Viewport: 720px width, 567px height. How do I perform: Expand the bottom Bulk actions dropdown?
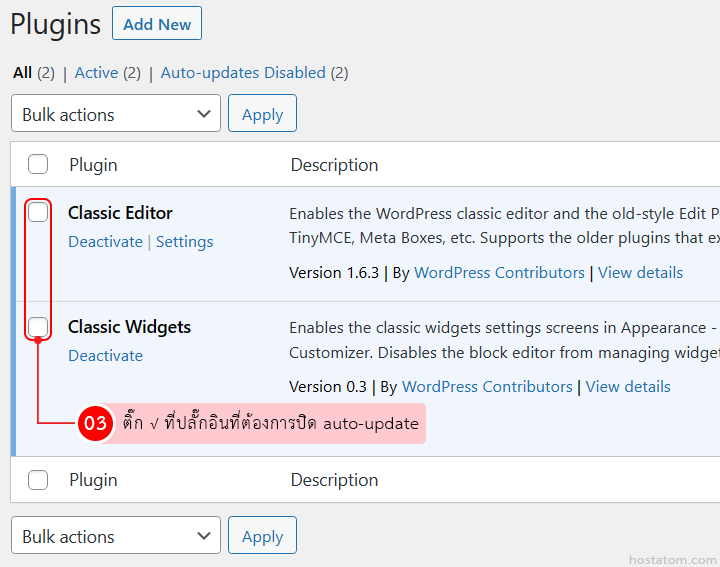tap(115, 536)
